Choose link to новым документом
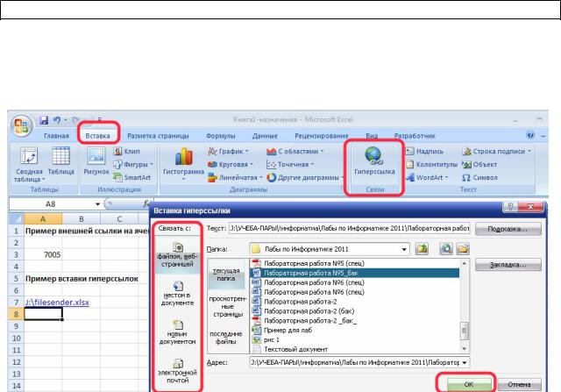 pos(177,332)
